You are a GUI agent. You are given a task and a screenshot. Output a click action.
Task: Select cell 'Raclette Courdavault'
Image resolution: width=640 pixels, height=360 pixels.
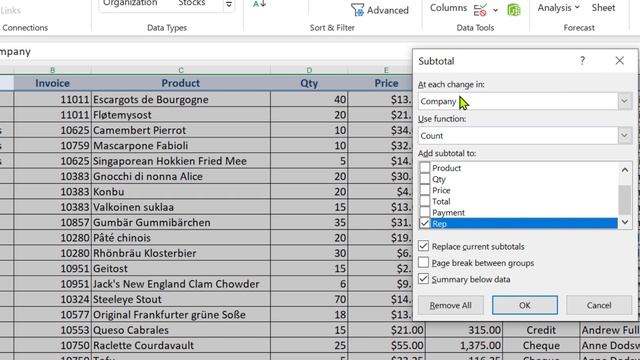tap(181, 345)
